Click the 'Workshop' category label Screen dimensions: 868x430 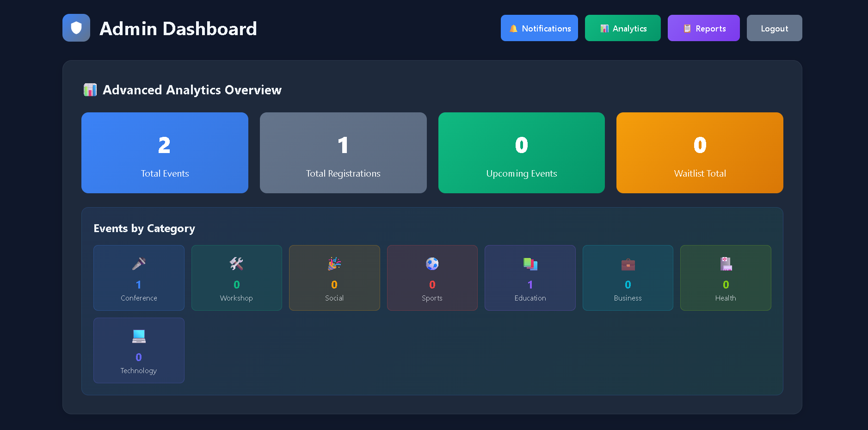click(236, 298)
